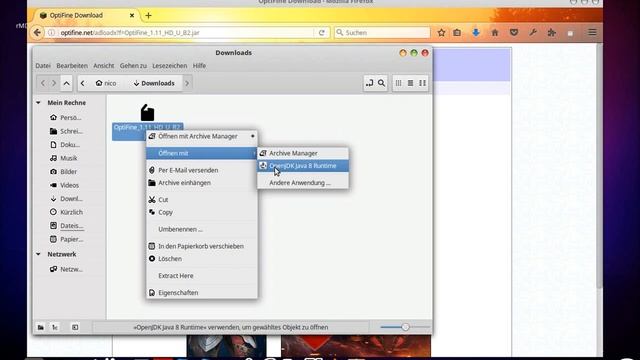
Task: Open the Lesezeichen menu
Action: tap(169, 66)
